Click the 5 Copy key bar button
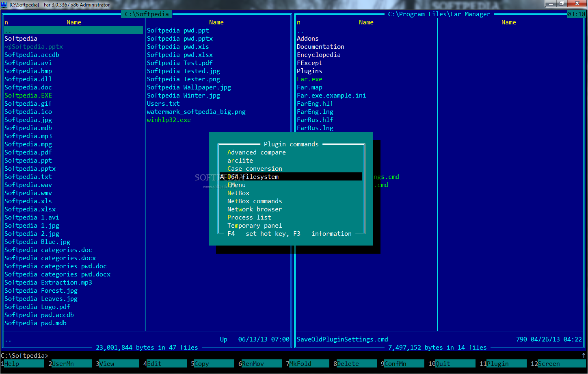Screen dimensions: 588x374 (212, 364)
